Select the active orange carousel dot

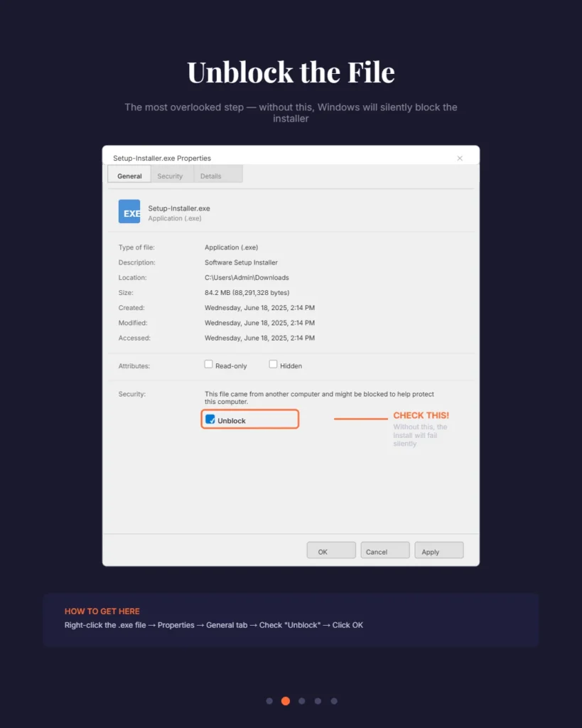click(285, 700)
